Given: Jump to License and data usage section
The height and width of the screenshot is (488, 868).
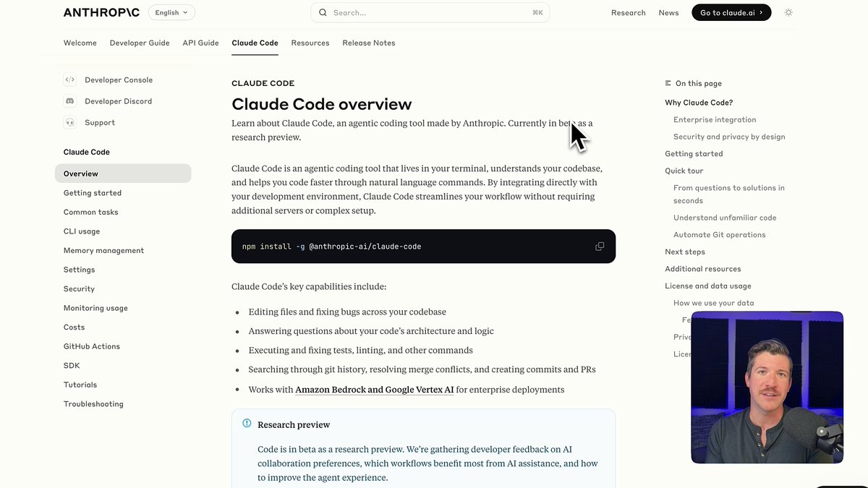Looking at the screenshot, I should point(708,286).
